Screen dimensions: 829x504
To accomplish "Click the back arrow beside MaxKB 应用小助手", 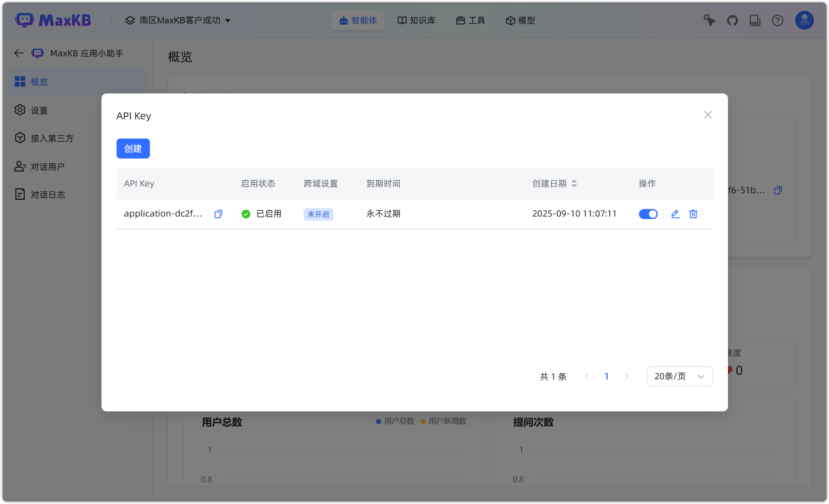I will [19, 53].
